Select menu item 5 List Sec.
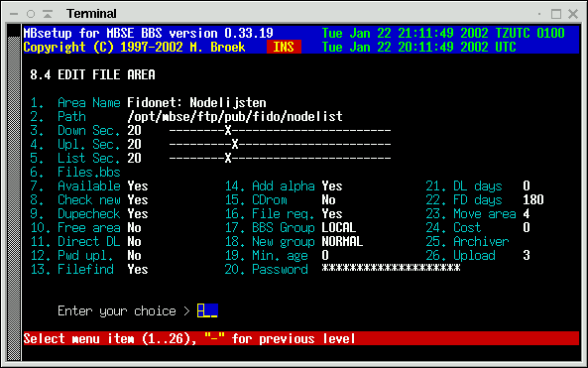This screenshot has width=588, height=368. coord(75,159)
